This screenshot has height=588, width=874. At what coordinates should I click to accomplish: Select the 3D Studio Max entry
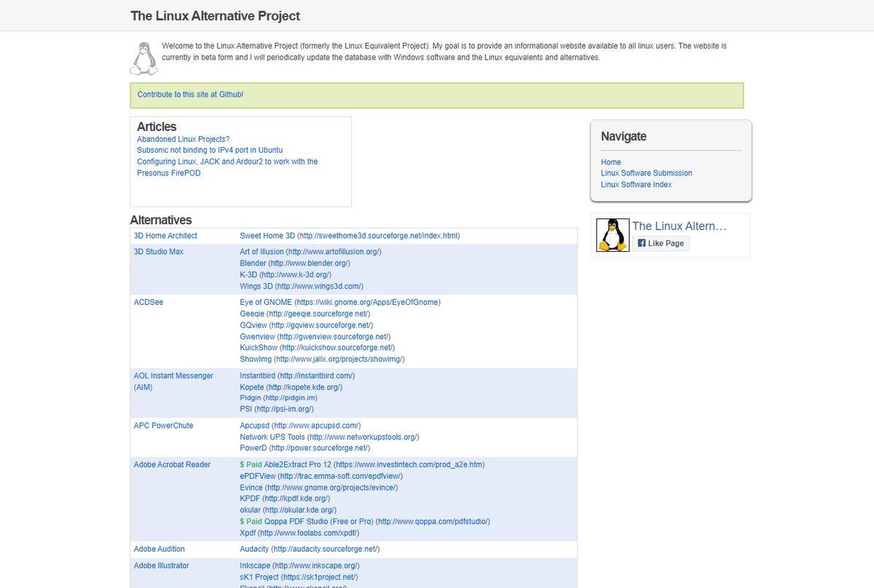coord(158,252)
